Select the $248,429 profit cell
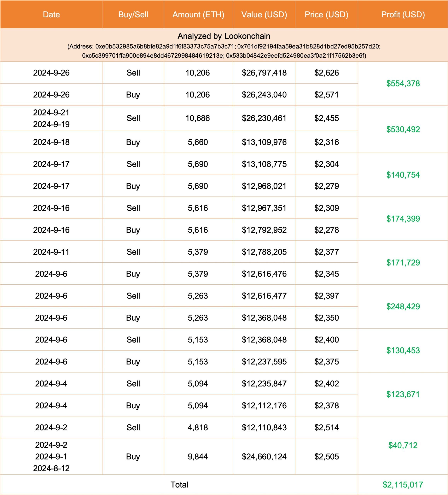This screenshot has height=495, width=448. coord(403,306)
